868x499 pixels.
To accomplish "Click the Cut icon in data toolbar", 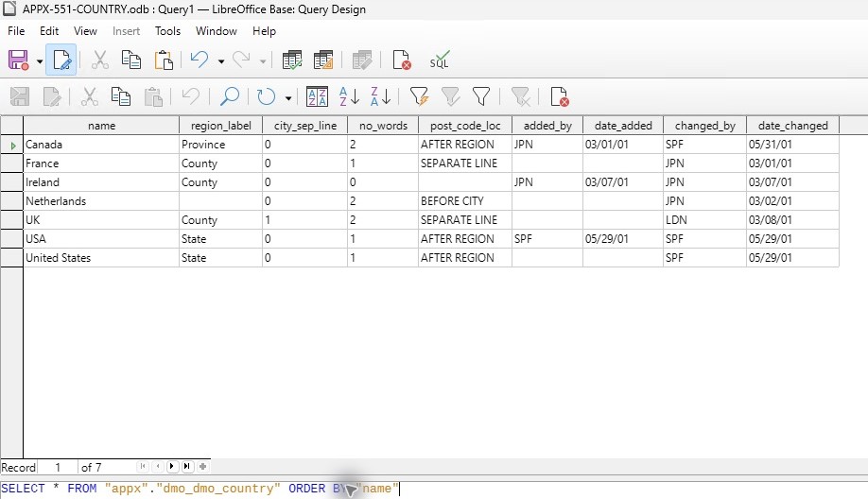I will point(89,96).
